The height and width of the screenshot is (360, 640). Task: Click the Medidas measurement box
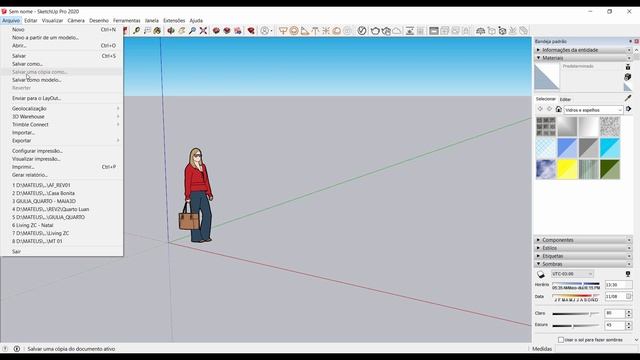(x=596, y=349)
